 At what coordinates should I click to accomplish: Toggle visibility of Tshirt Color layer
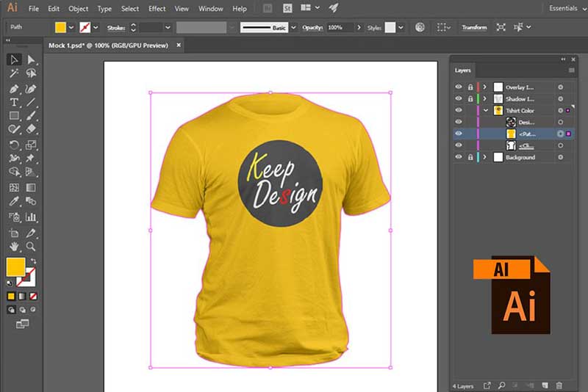coord(459,110)
